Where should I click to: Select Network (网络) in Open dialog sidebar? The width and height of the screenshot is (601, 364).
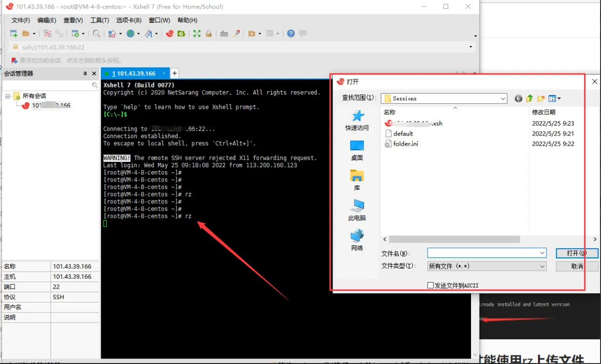click(357, 240)
